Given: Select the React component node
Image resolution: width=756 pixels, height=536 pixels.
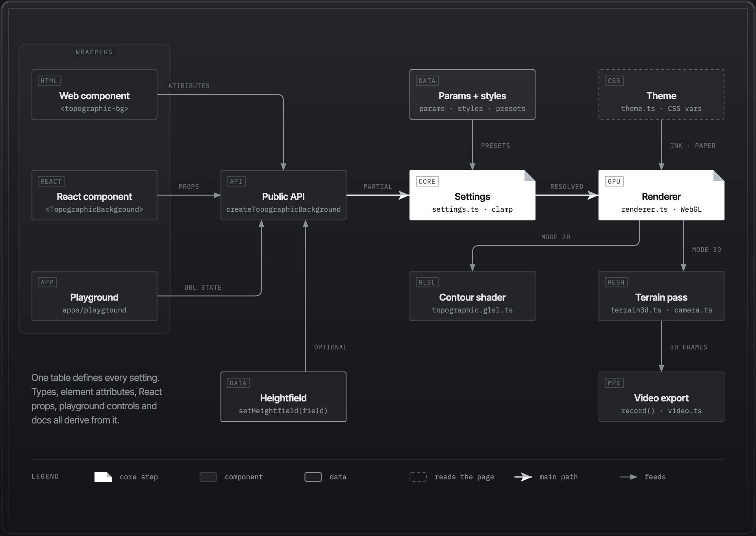Looking at the screenshot, I should [x=94, y=195].
